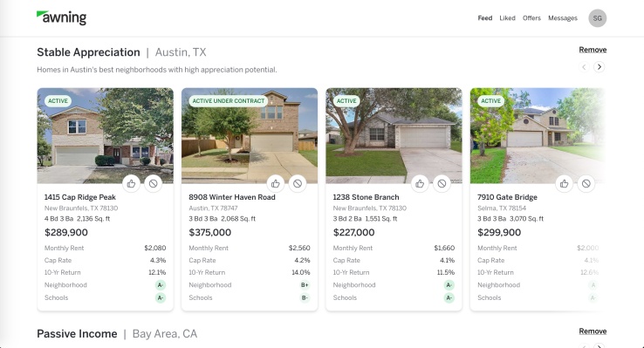Click Neighborhood A- badge on Stone Branch

coord(449,285)
